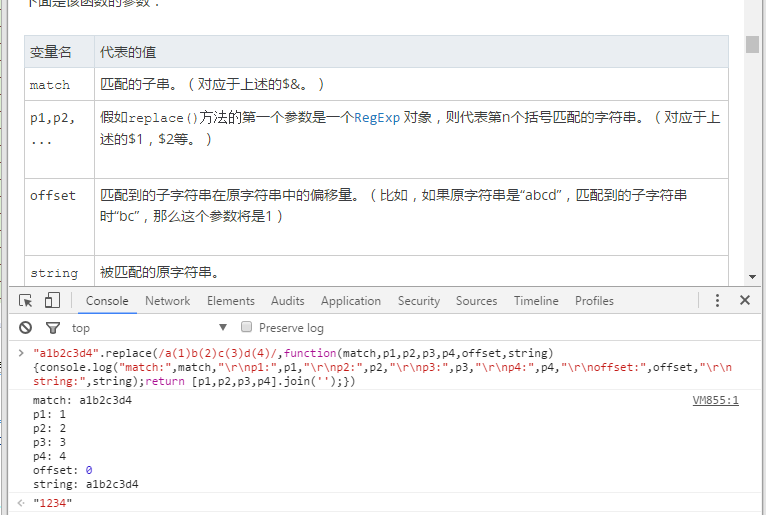Click the "a1b2c3d4".replace console input line
Screen dimensions: 766x515
pyautogui.click(x=383, y=367)
